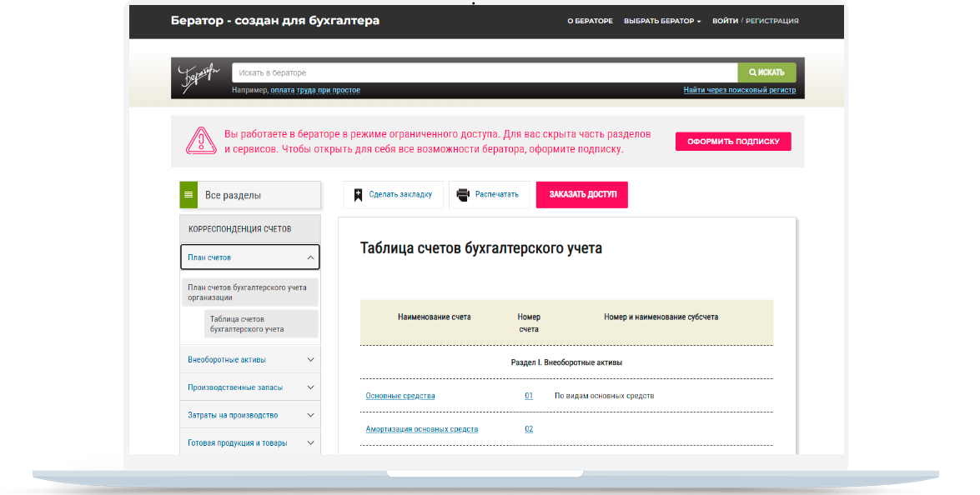Click Сделать закладку button
The width and height of the screenshot is (980, 495).
(393, 195)
